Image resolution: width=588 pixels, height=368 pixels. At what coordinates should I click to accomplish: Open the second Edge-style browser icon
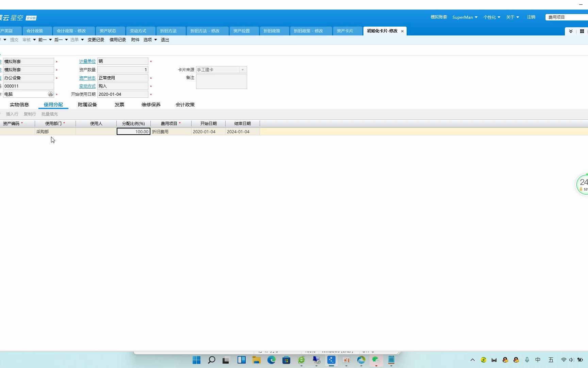click(361, 360)
